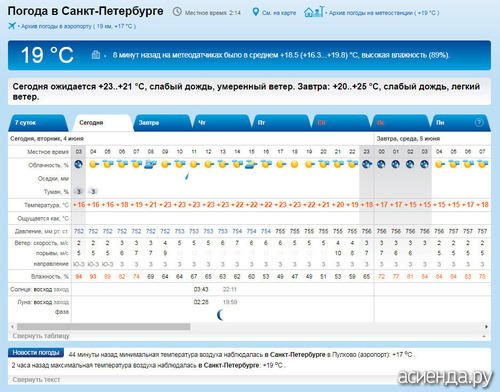
Task: Open Архив погоды на метеостанции link
Action: (384, 13)
